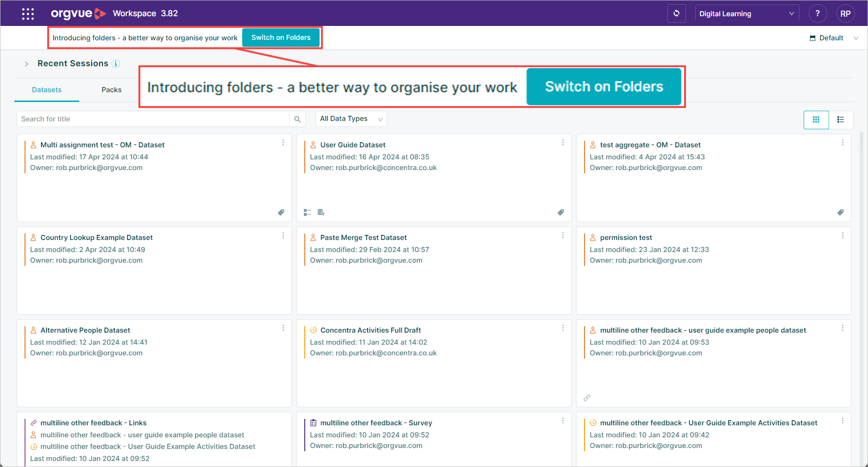Click the Search for title field
868x467 pixels.
click(153, 119)
